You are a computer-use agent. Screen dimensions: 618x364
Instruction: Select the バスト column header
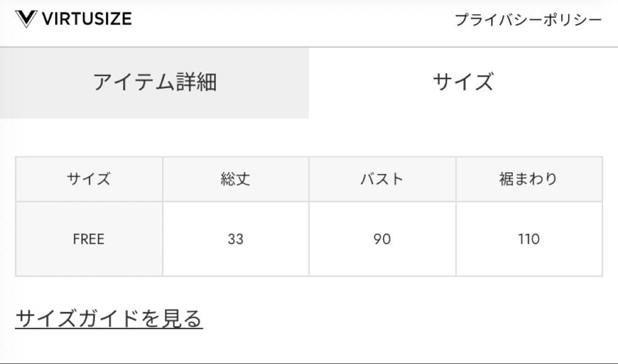click(x=382, y=179)
